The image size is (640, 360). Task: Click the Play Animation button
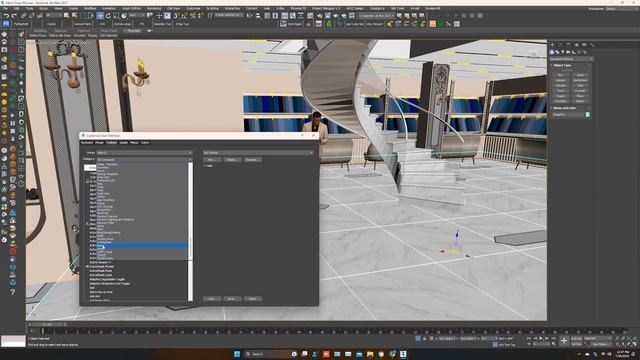[x=541, y=338]
